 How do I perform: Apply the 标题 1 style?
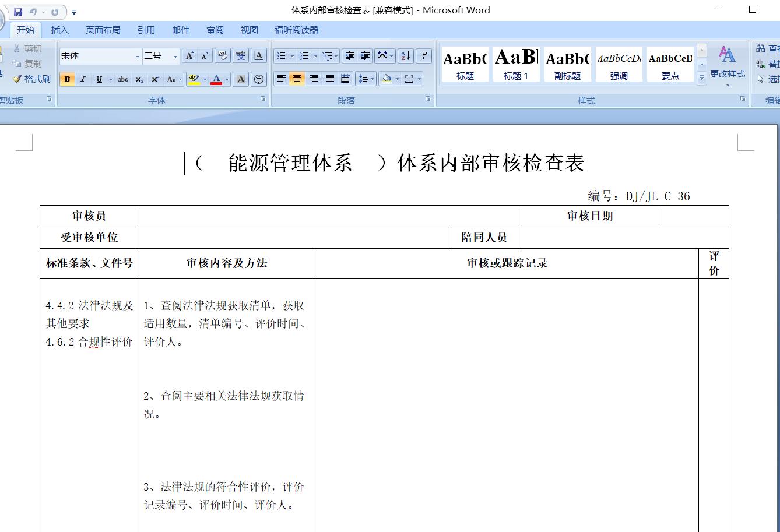coord(516,64)
